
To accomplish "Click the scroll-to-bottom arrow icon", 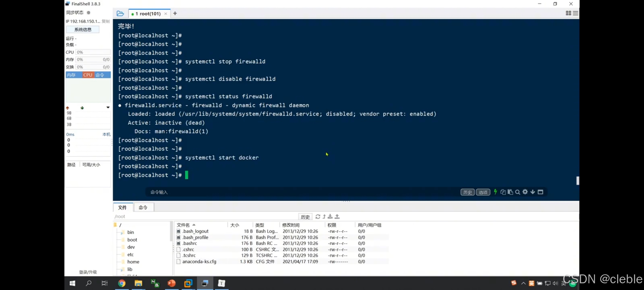I will coord(533,192).
